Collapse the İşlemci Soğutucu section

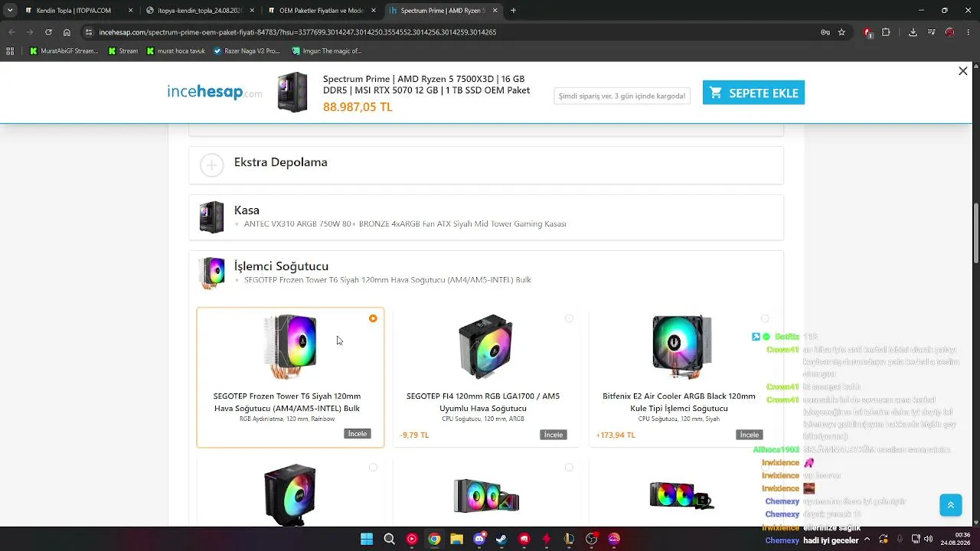tap(486, 272)
